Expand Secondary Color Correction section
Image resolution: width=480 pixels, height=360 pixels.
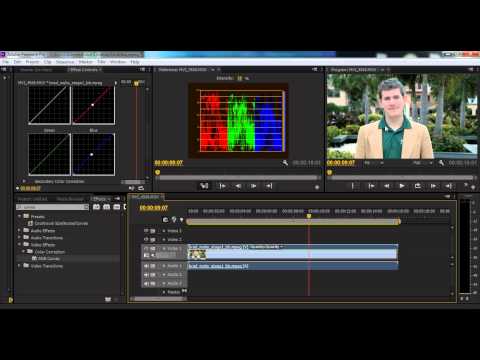24,181
